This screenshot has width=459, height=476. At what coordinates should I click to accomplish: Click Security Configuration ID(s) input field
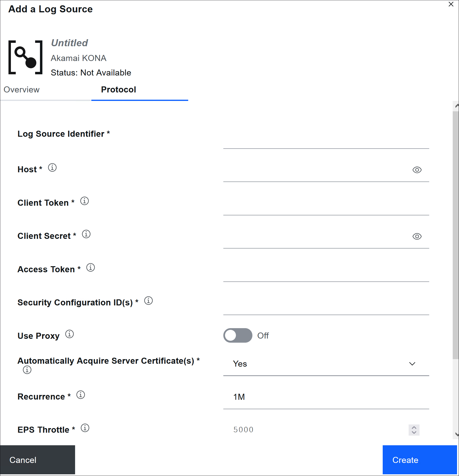326,303
